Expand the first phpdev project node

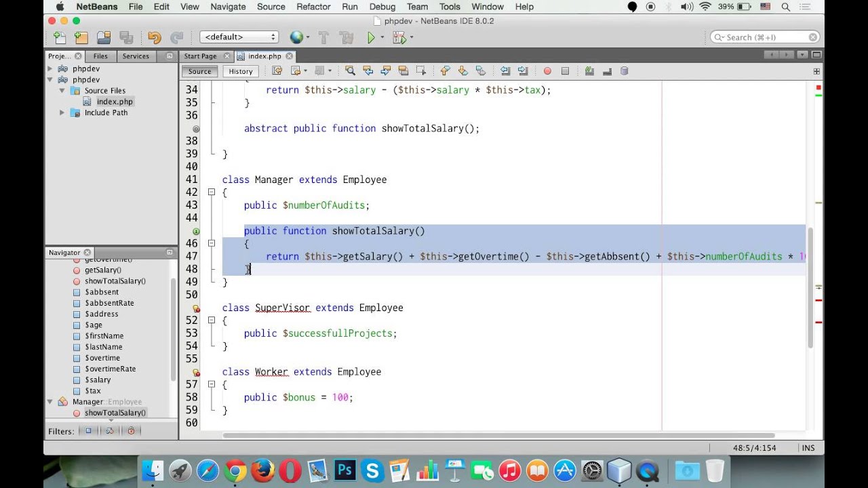tap(50, 68)
